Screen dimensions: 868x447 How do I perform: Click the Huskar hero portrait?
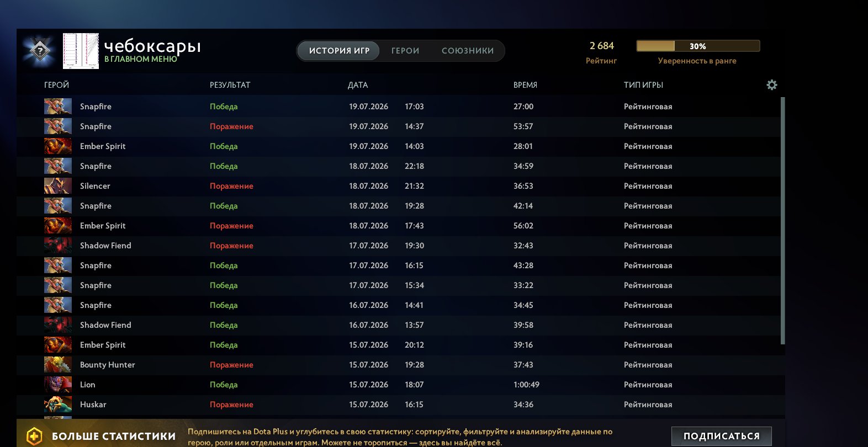point(58,404)
